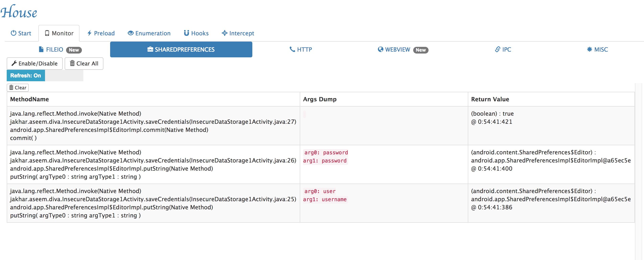
Task: Click the trash icon on Clear All
Action: pyautogui.click(x=72, y=63)
